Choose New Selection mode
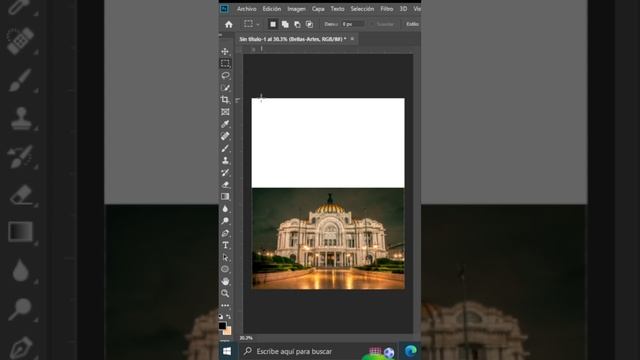The image size is (640, 360). (x=273, y=24)
